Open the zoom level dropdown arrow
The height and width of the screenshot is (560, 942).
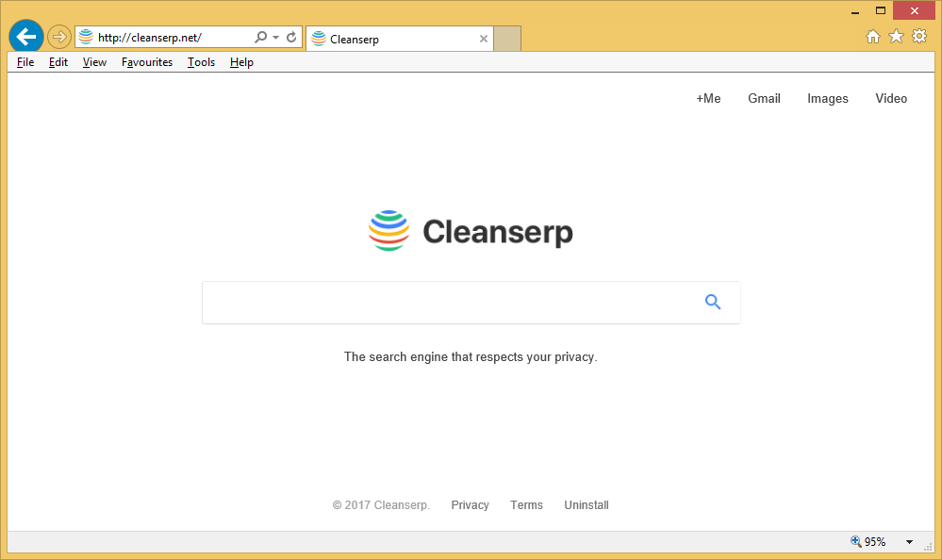point(909,542)
